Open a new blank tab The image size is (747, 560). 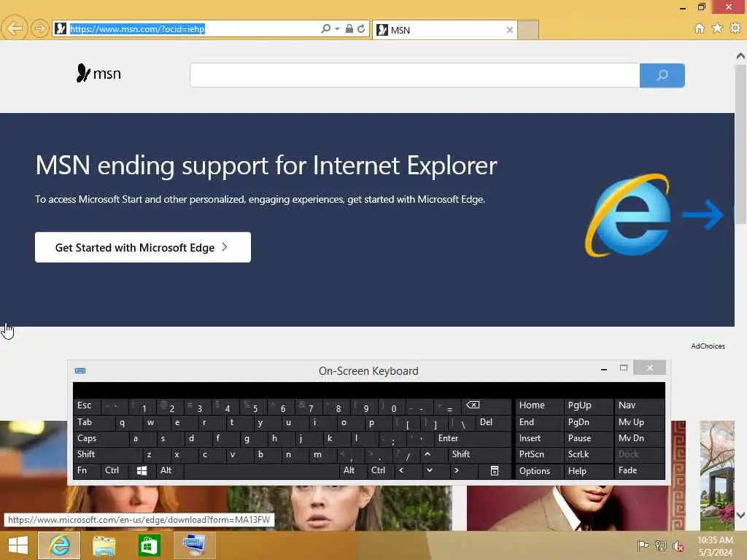[x=528, y=30]
